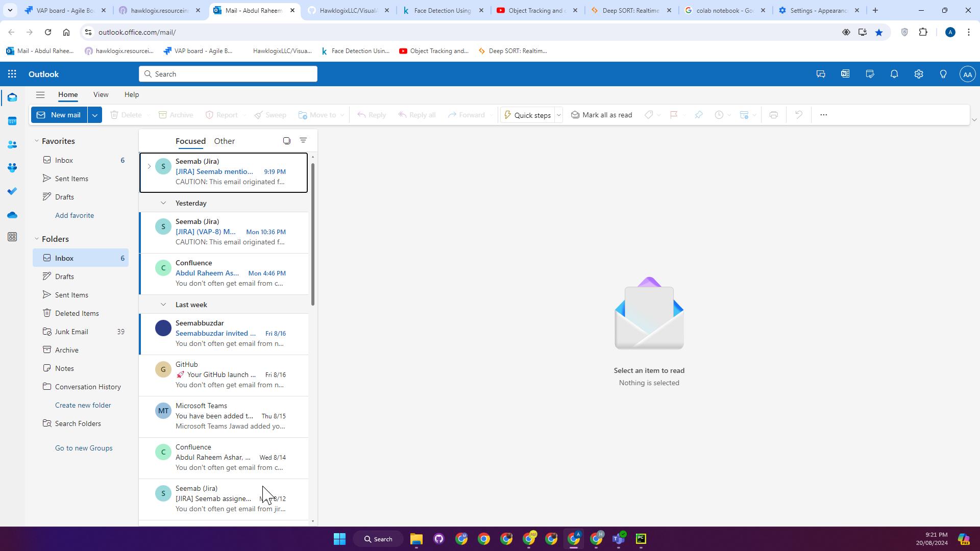The width and height of the screenshot is (980, 551).
Task: Click the undo icon in toolbar
Action: [x=799, y=115]
